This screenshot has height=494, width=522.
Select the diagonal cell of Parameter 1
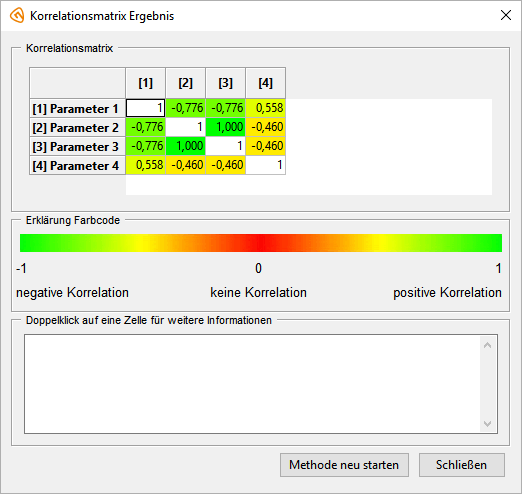[x=146, y=108]
